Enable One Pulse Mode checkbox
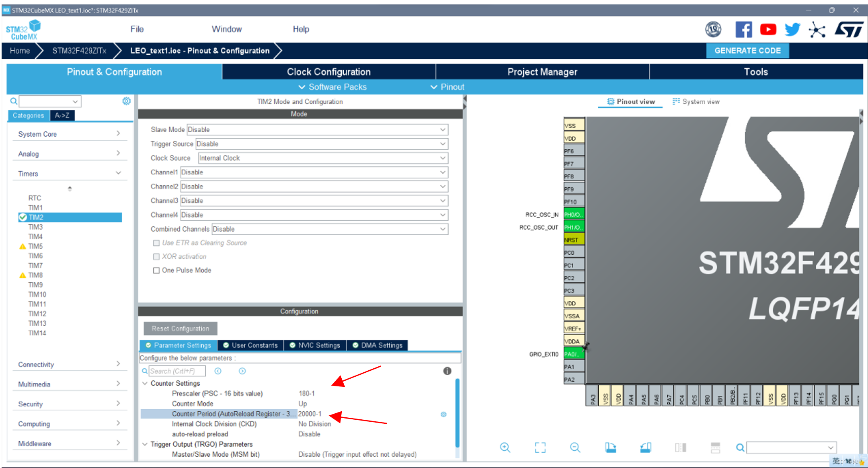Image resolution: width=868 pixels, height=468 pixels. click(x=156, y=270)
